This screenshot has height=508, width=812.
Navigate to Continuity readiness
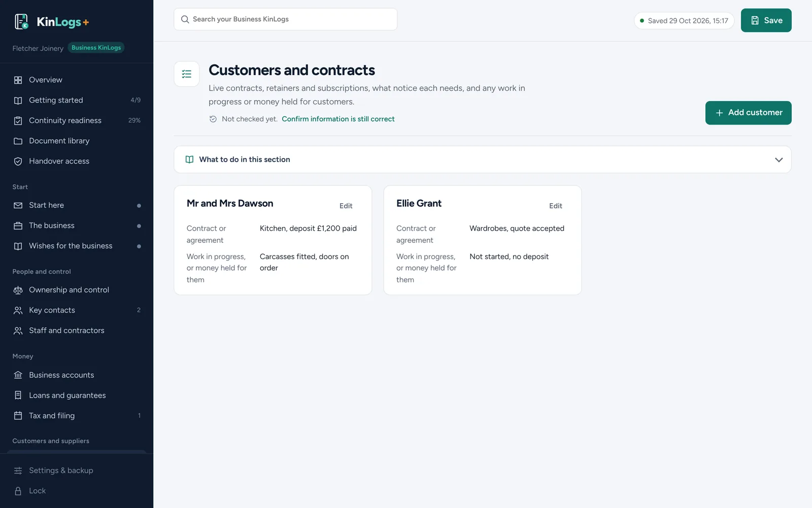coord(77,120)
